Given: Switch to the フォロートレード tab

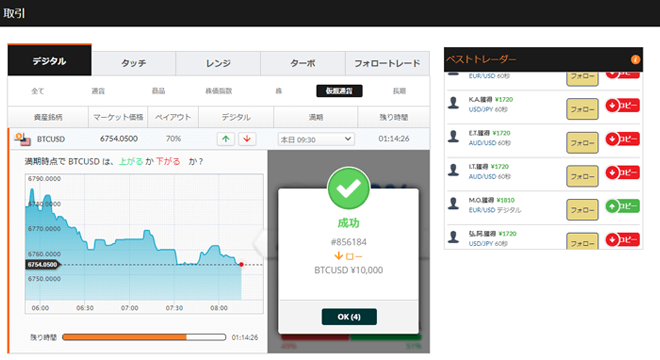Looking at the screenshot, I should (x=387, y=63).
